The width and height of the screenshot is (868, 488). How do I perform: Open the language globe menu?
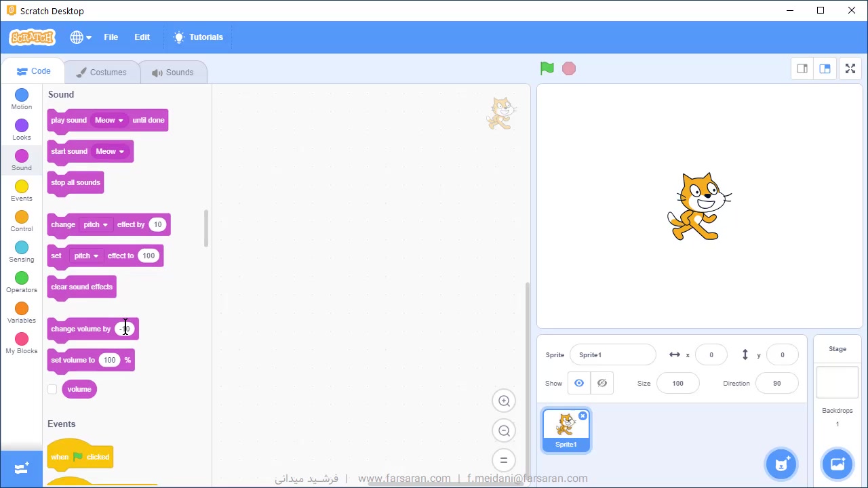80,37
